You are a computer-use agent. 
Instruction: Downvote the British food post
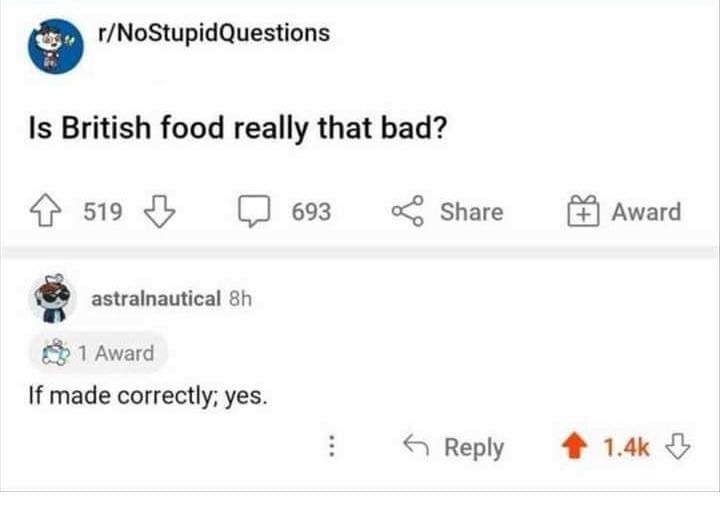pyautogui.click(x=160, y=212)
